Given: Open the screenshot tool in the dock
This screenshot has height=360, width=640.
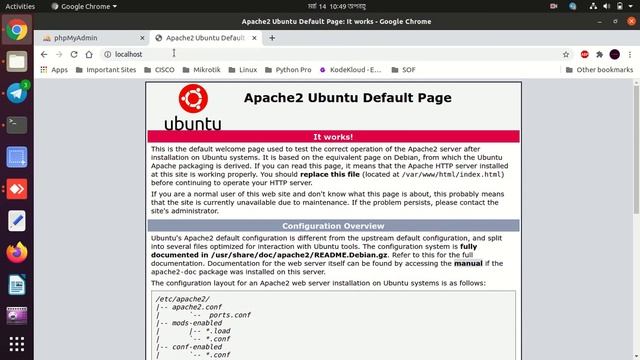Looking at the screenshot, I should 17,157.
